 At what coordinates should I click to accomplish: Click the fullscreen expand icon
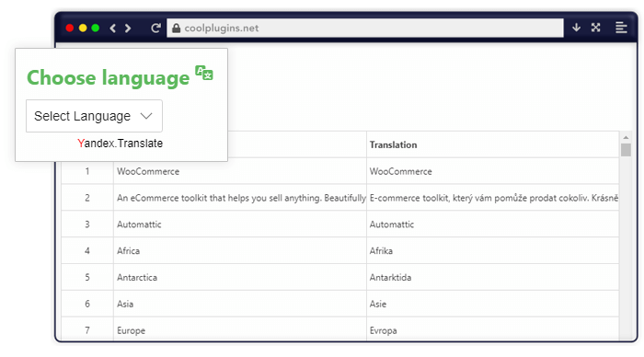(595, 28)
